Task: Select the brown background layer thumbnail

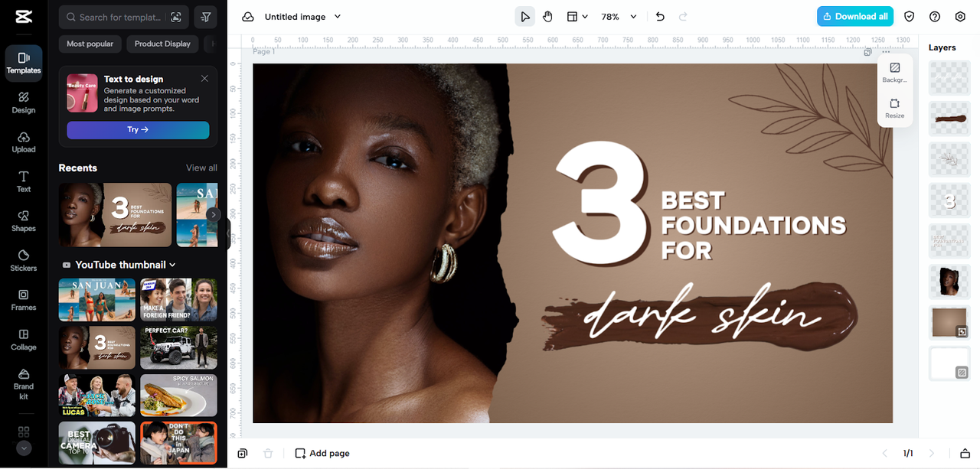Action: click(x=949, y=323)
